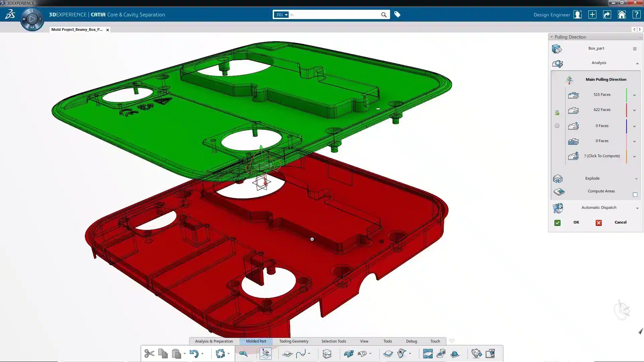644x362 pixels.
Task: Click the lock icon beside 622 Faces
Action: pos(557,113)
